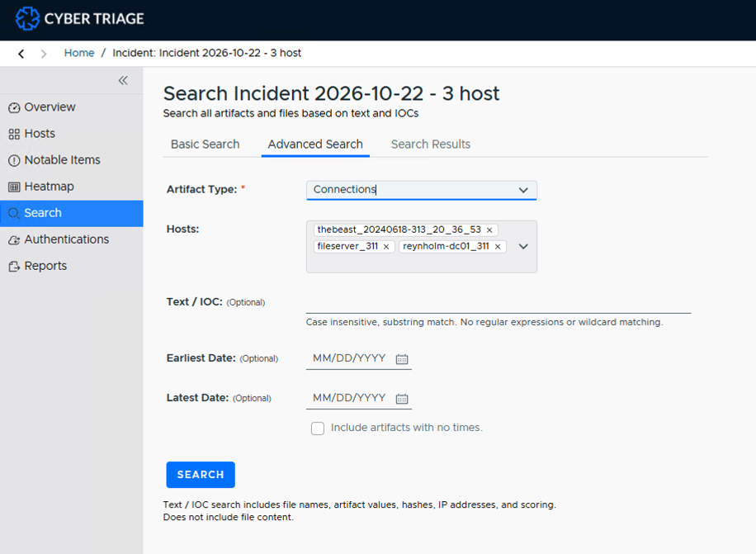Collapse the sidebar with double chevron
The width and height of the screenshot is (756, 554).
pyautogui.click(x=123, y=81)
